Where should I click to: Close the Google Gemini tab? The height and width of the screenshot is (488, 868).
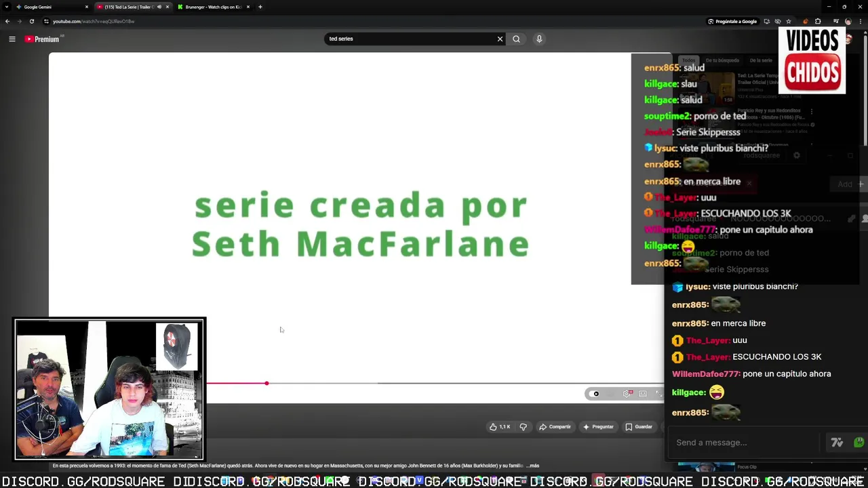(87, 7)
